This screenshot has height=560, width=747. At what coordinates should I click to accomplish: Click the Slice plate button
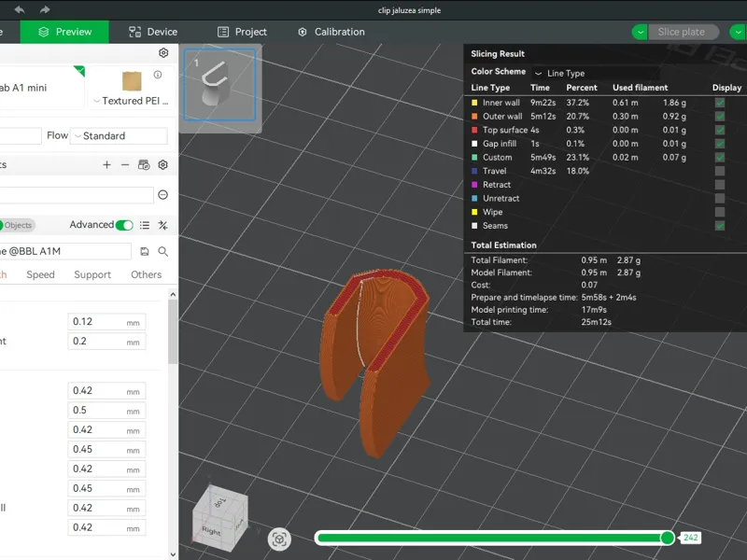tap(684, 32)
